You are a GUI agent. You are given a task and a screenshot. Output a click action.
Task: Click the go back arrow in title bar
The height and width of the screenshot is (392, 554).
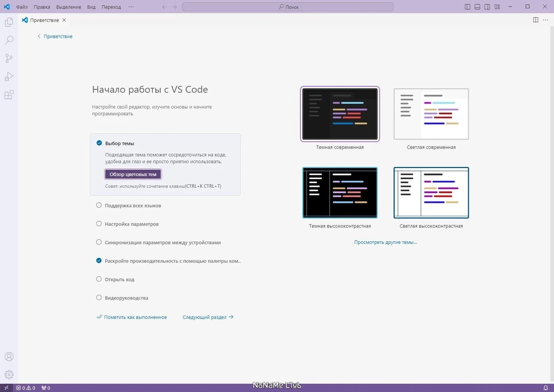(165, 7)
